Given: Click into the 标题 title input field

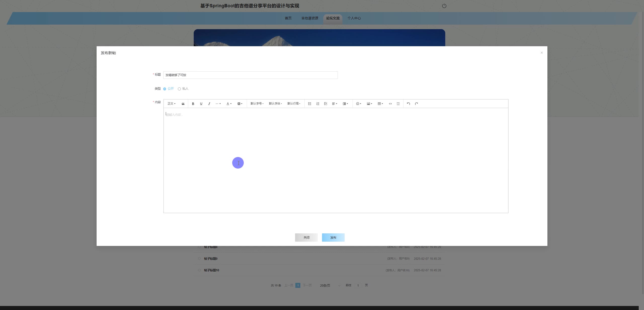Looking at the screenshot, I should point(250,75).
